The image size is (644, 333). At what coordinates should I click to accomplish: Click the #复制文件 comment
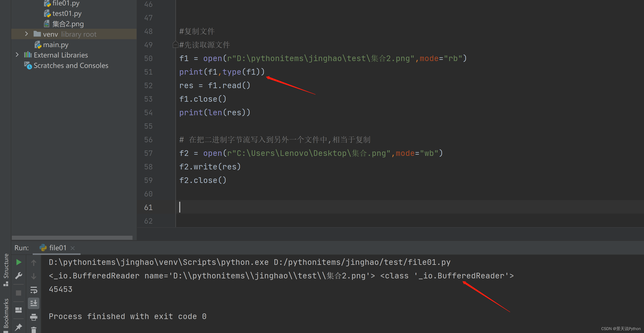point(197,31)
